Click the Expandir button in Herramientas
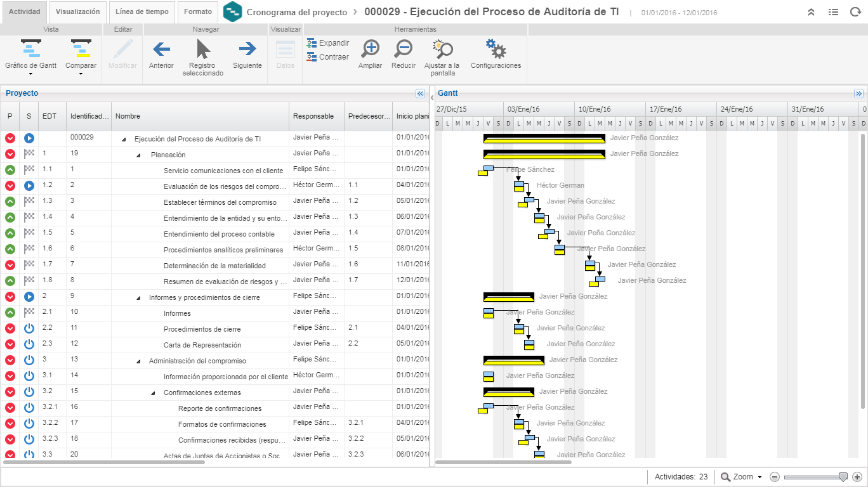The image size is (868, 487). tap(327, 43)
